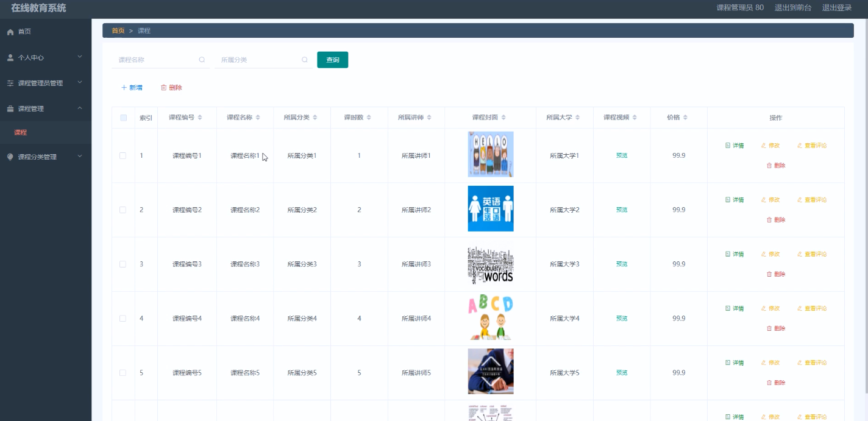Click the cell 所属讲师5
Viewport: 868px width, 421px height.
[x=416, y=373]
